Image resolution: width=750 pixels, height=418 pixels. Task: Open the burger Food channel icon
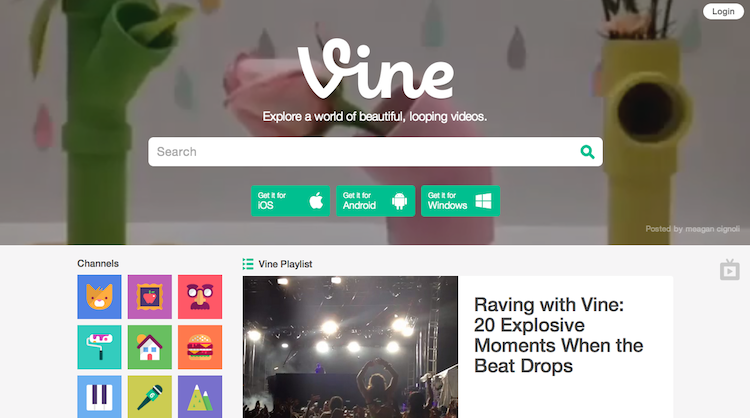(x=200, y=347)
